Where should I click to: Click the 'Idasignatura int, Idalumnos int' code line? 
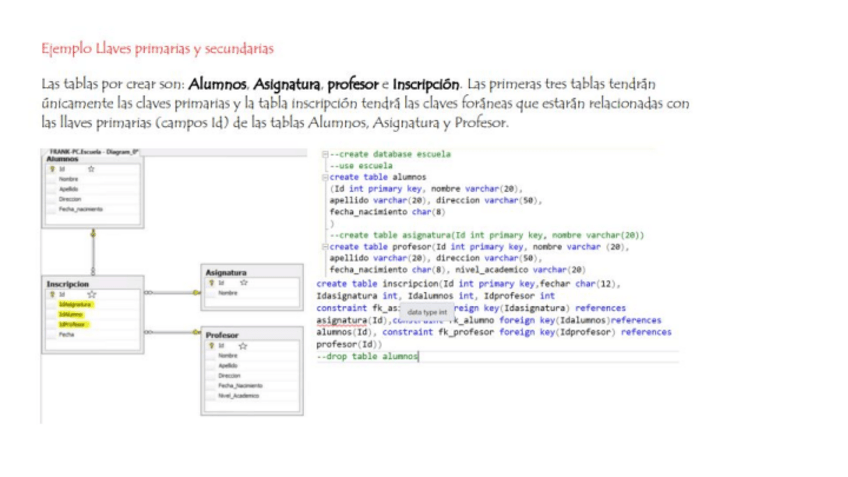pyautogui.click(x=436, y=296)
